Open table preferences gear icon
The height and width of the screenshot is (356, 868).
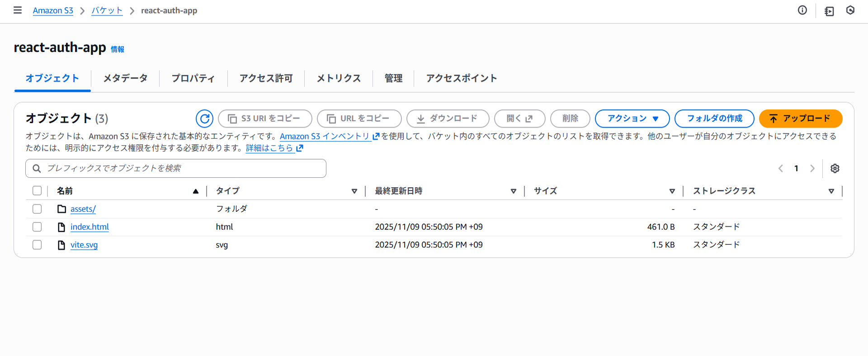tap(835, 168)
